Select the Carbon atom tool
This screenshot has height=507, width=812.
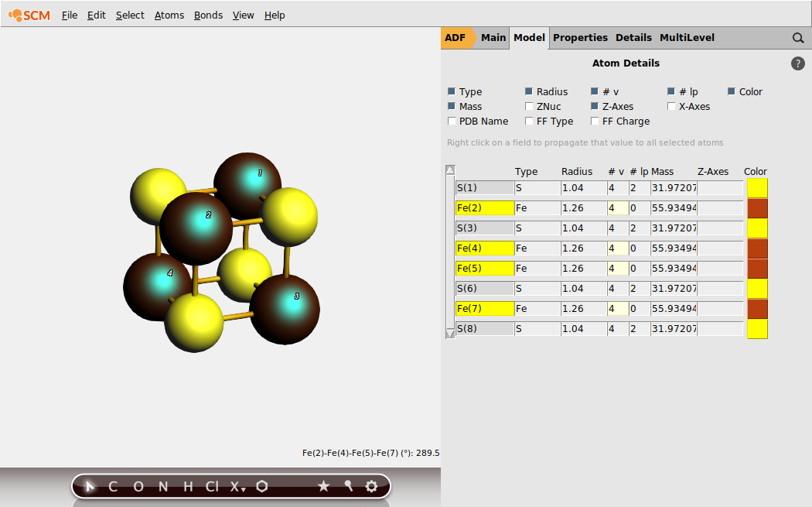pos(112,486)
